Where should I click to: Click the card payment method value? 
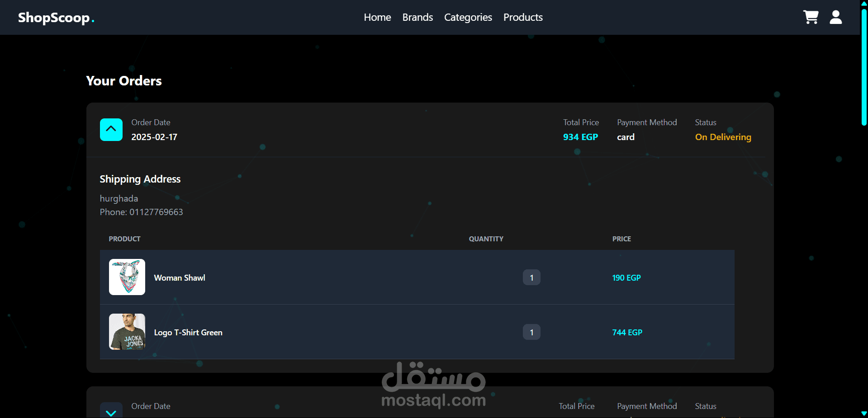click(626, 137)
